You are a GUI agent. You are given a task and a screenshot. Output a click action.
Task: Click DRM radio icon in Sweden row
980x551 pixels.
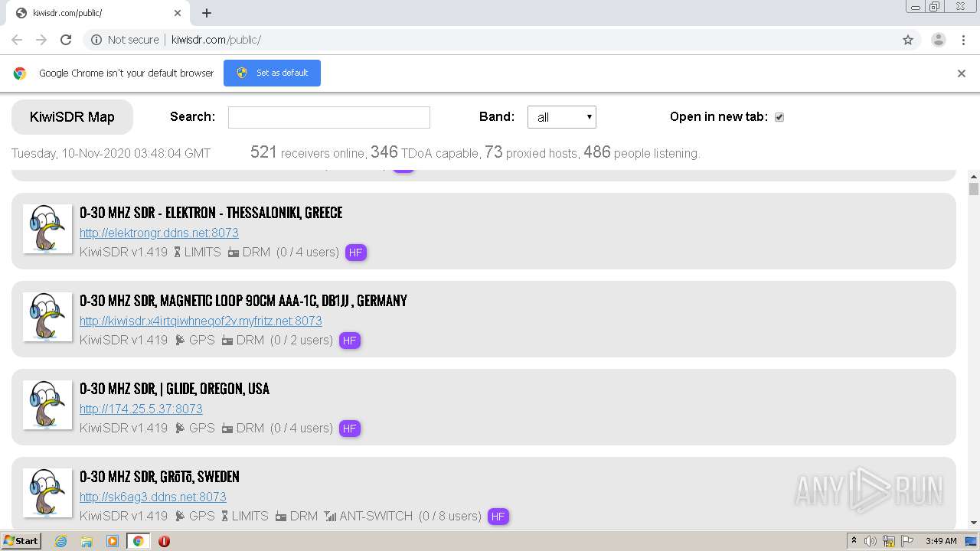coord(281,516)
